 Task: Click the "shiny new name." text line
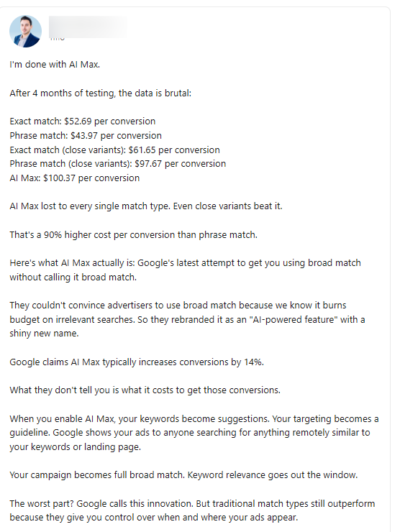coord(44,334)
